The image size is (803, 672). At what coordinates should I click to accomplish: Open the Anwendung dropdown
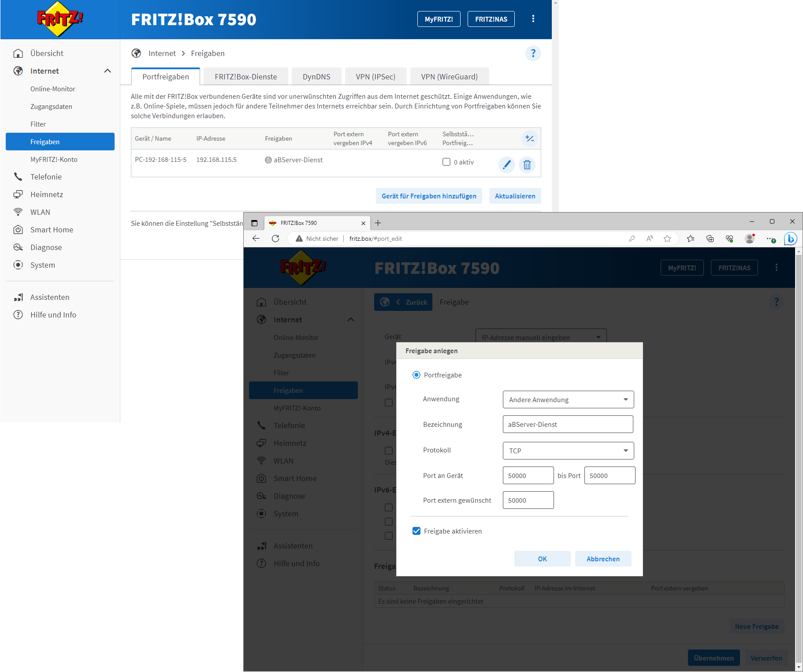568,400
